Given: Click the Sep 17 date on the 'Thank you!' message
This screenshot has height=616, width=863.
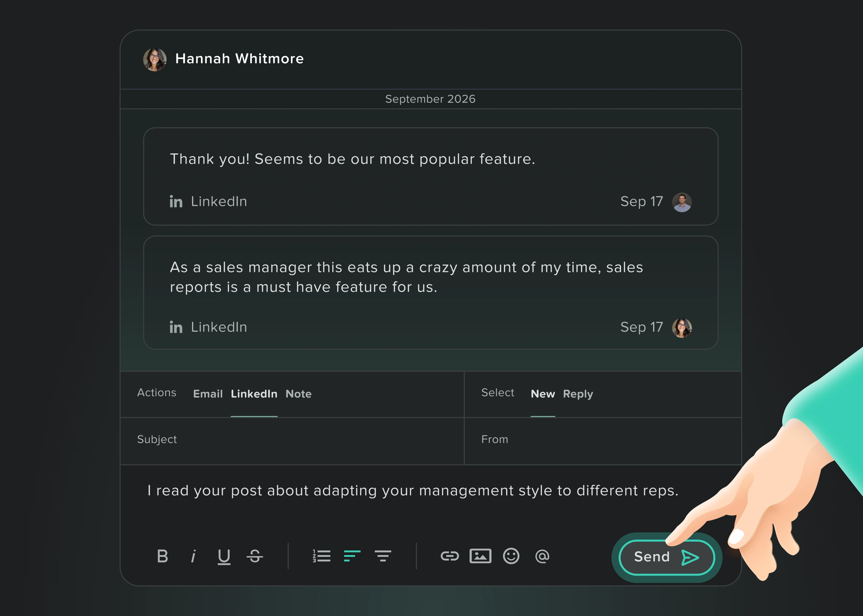Looking at the screenshot, I should click(641, 201).
